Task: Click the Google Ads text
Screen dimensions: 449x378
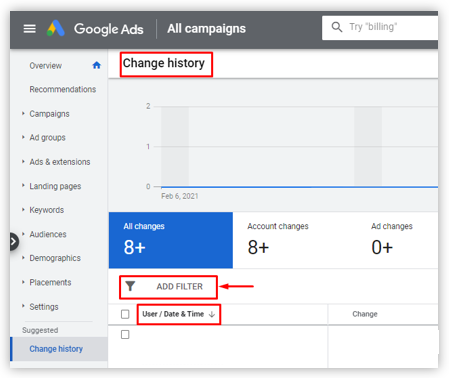Action: click(109, 29)
